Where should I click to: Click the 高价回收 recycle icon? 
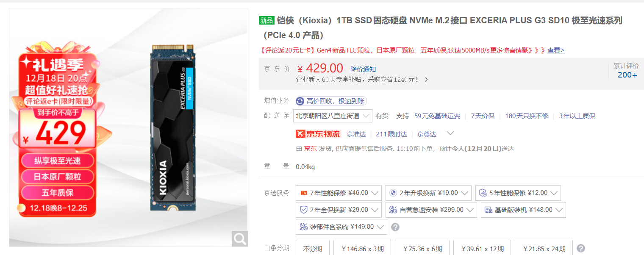tap(300, 101)
